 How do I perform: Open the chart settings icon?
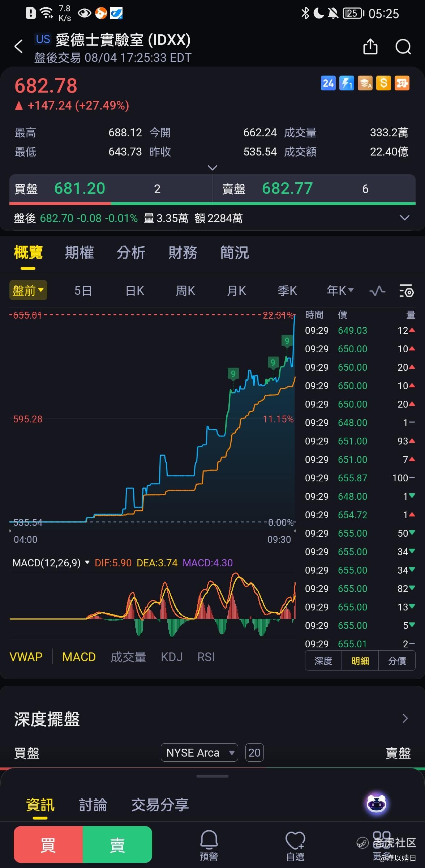pos(406,291)
